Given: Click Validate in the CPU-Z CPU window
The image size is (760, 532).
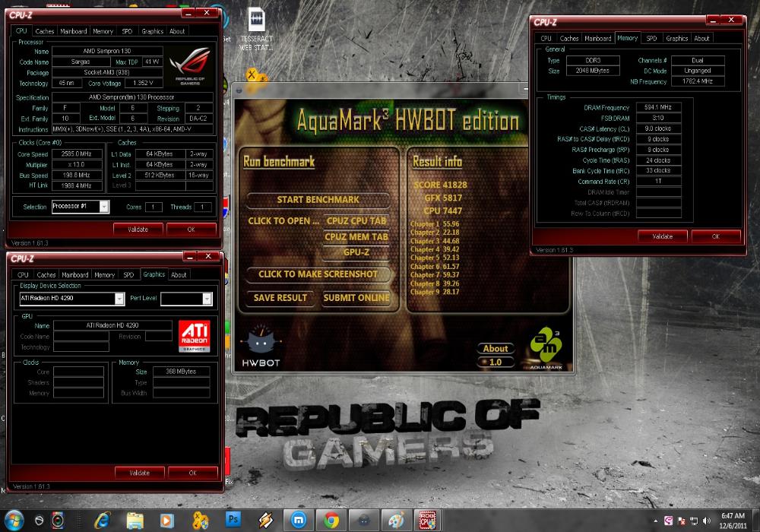Looking at the screenshot, I should [138, 230].
